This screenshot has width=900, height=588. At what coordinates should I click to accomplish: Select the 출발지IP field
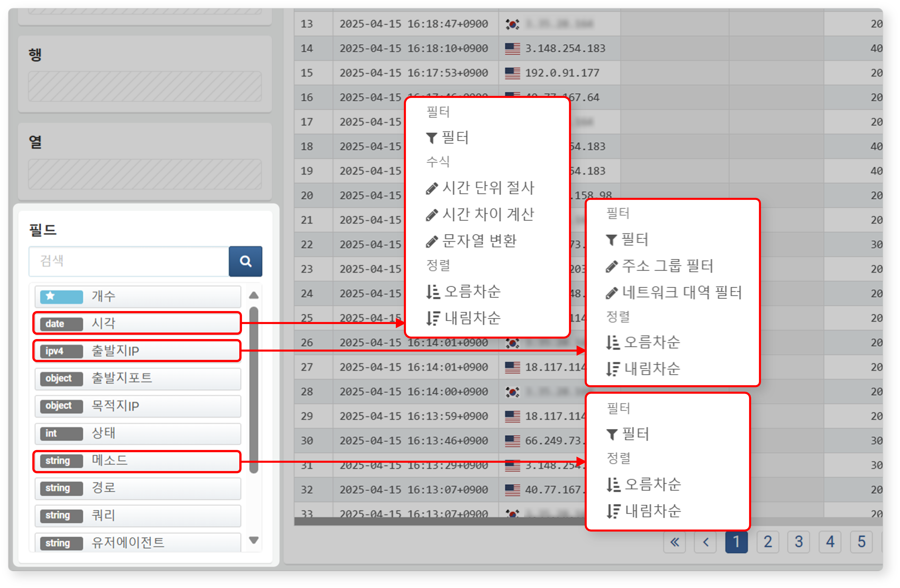[138, 351]
